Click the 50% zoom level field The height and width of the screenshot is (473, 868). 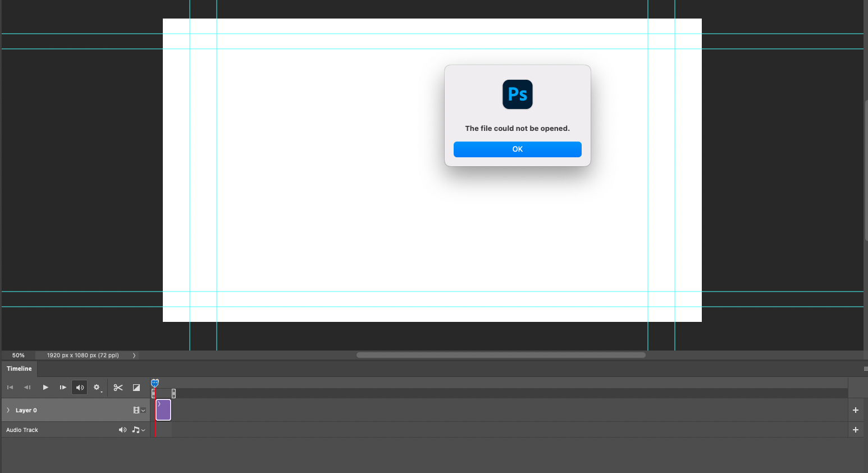[x=19, y=355]
